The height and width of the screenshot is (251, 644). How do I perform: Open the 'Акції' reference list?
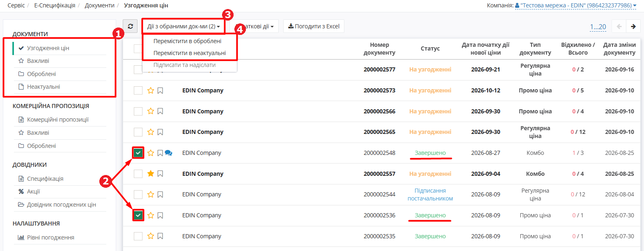[33, 191]
